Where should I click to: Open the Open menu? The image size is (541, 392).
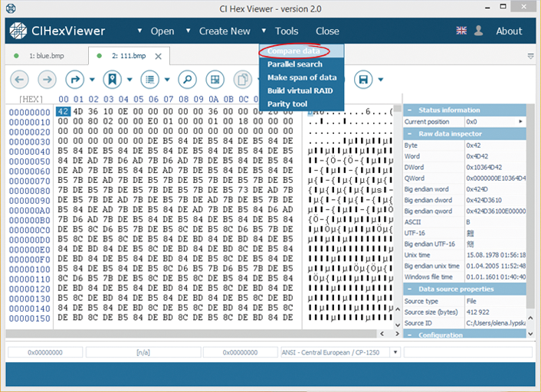[162, 31]
